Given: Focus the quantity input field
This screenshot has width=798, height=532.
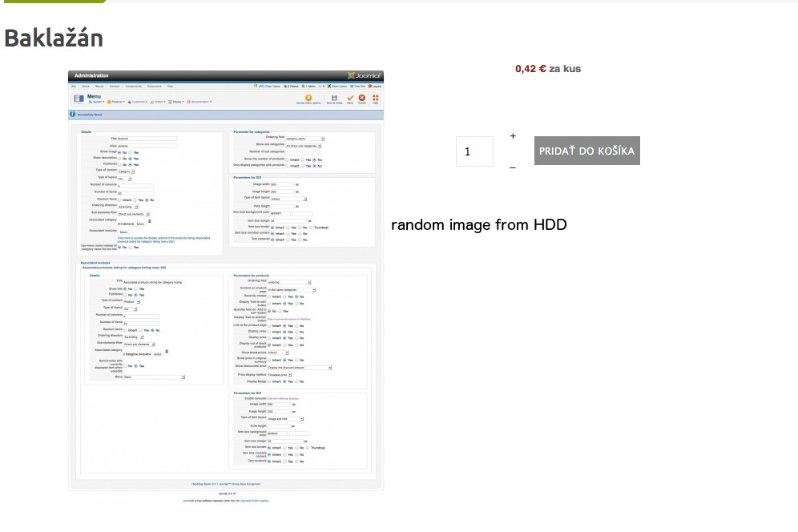Looking at the screenshot, I should click(x=474, y=151).
